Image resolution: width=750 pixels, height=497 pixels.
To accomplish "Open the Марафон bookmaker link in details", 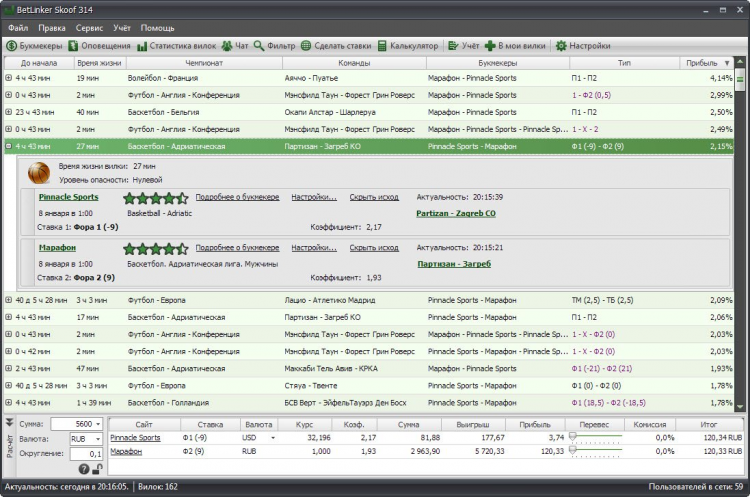I will click(57, 248).
